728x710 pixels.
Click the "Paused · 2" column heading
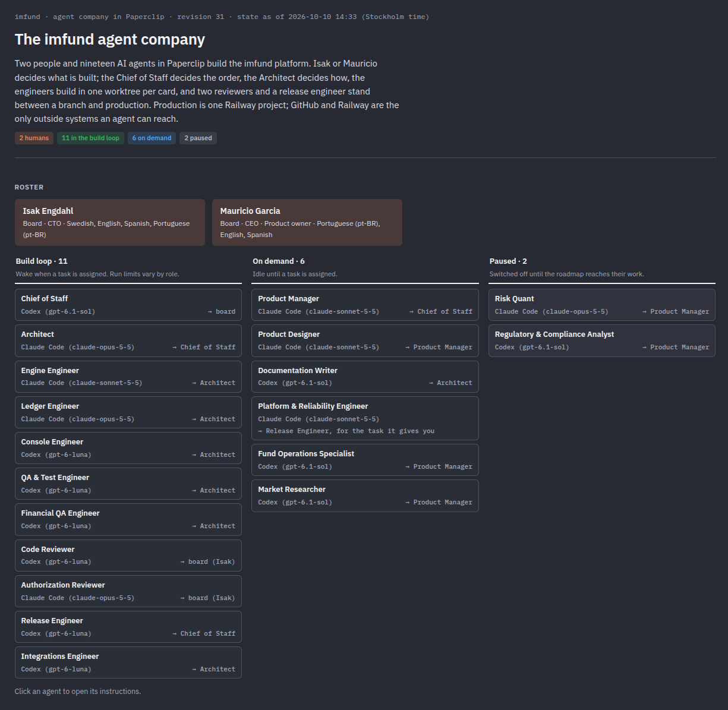click(508, 261)
